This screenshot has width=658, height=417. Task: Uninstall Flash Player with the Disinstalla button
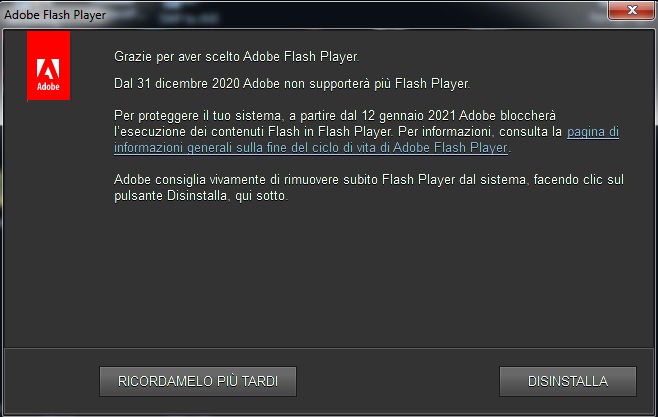click(x=567, y=381)
